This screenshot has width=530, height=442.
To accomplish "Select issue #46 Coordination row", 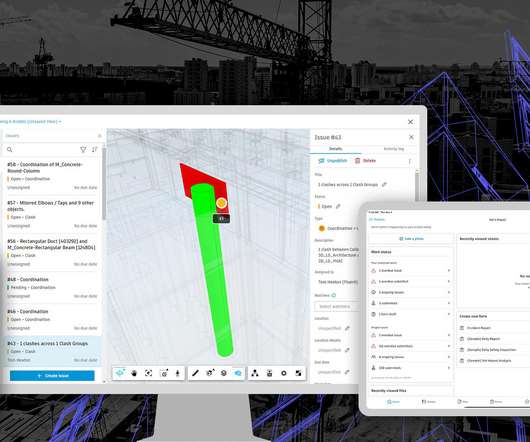I will coord(52,319).
